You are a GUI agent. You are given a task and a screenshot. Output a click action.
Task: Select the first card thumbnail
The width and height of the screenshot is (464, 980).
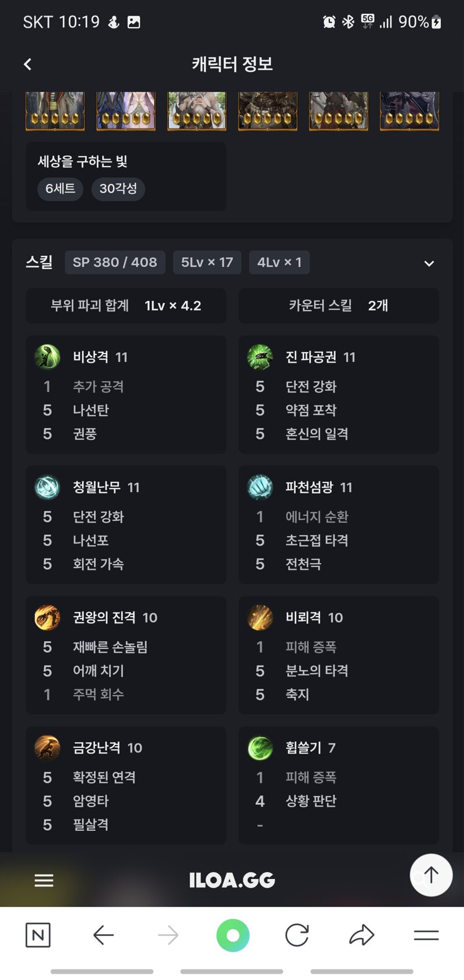[x=55, y=111]
